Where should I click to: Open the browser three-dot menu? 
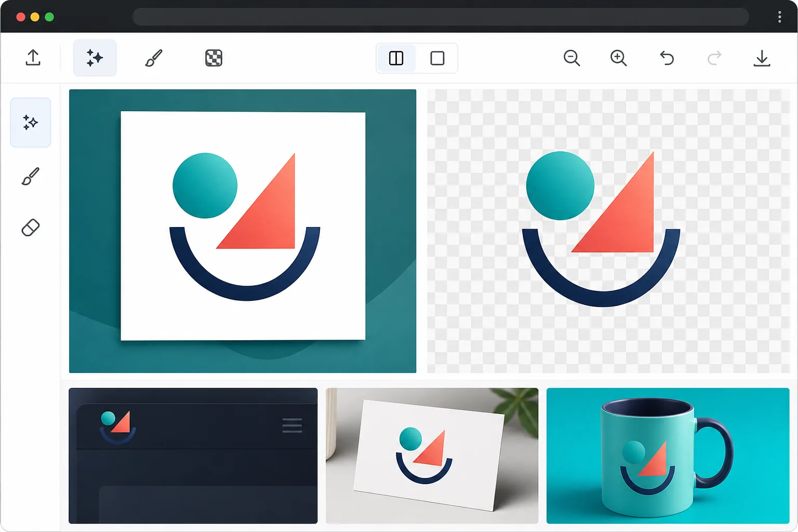pyautogui.click(x=779, y=17)
